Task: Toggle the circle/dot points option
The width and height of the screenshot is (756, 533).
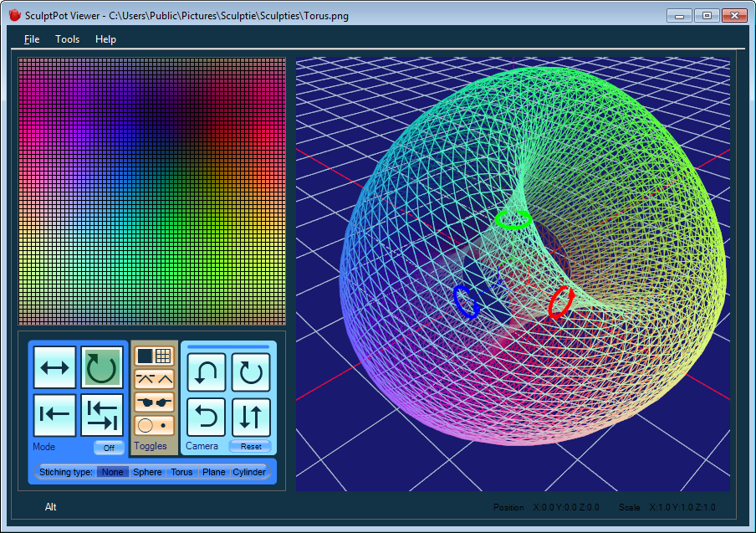Action: (154, 425)
